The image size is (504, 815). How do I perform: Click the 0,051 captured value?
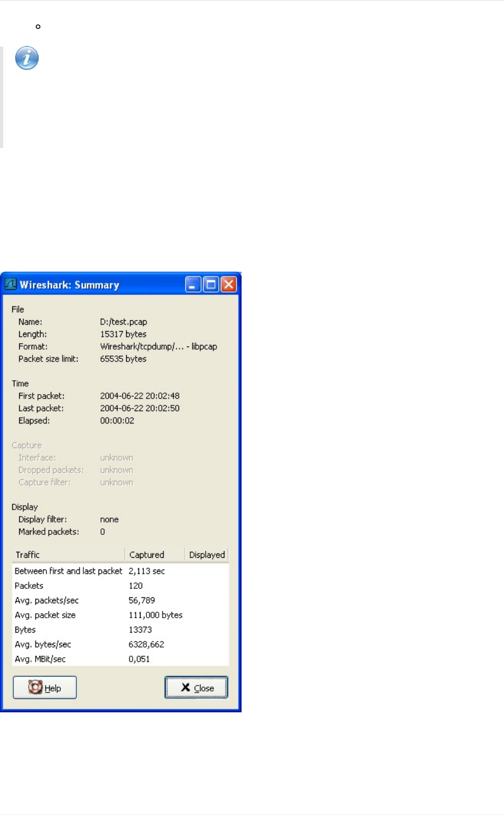coord(139,659)
